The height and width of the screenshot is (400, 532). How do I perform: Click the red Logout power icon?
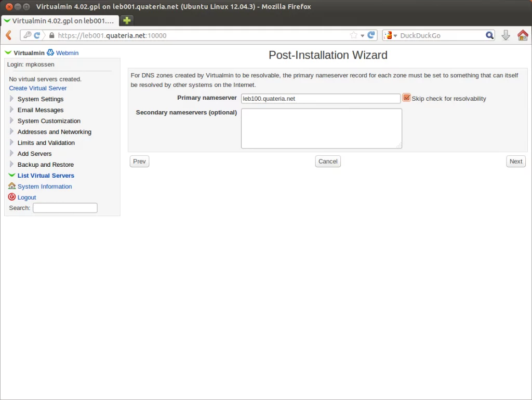[12, 197]
